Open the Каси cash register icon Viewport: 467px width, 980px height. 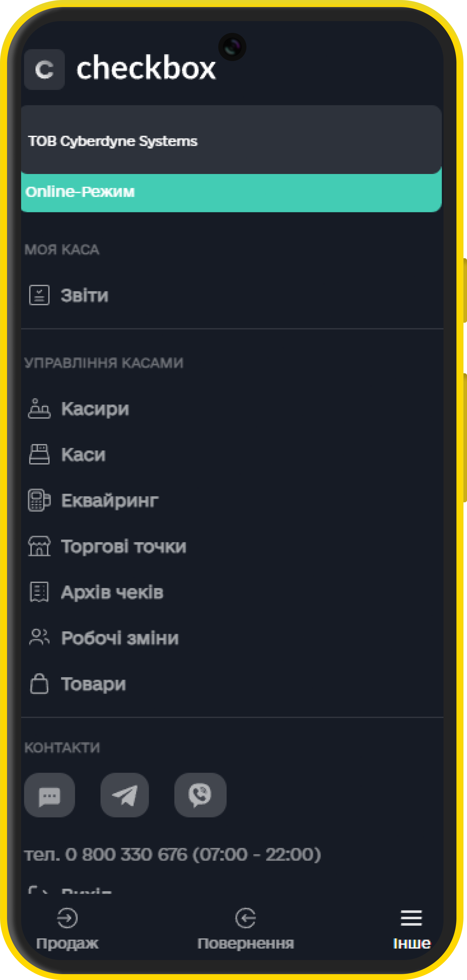click(39, 454)
